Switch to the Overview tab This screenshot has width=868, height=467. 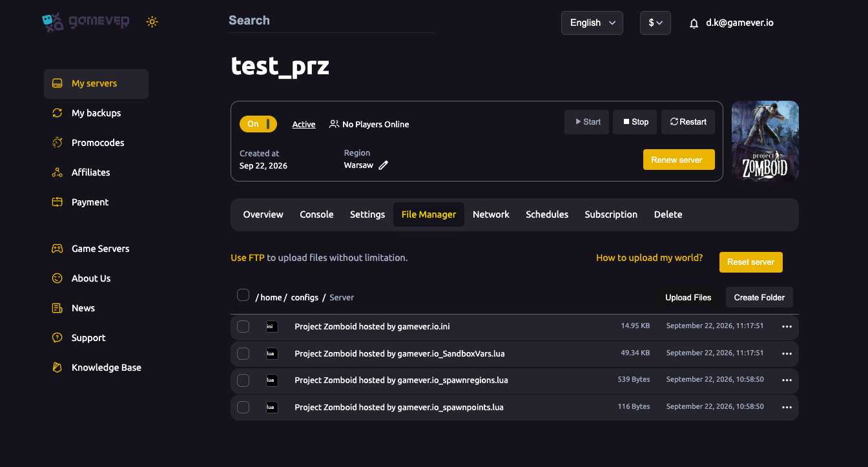(263, 214)
